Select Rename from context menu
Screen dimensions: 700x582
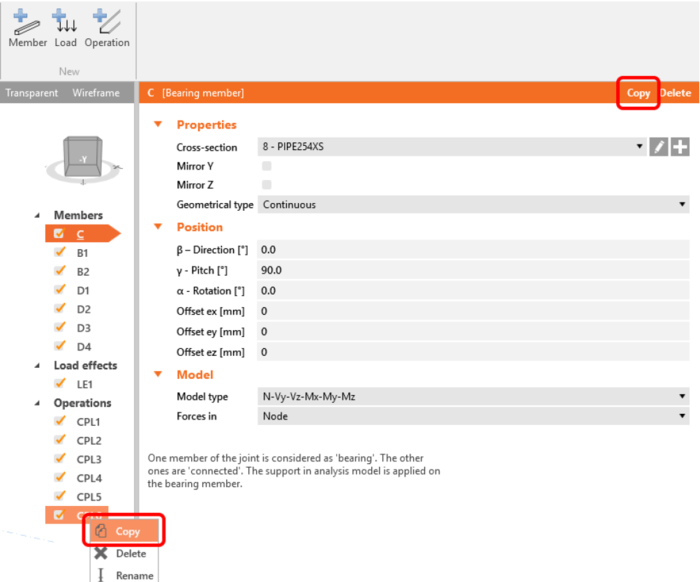[125, 575]
